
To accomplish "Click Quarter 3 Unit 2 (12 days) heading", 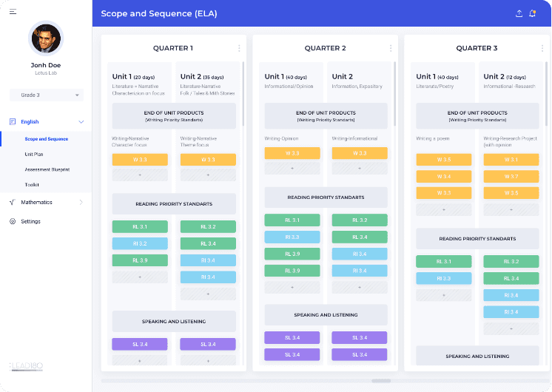I will click(505, 77).
